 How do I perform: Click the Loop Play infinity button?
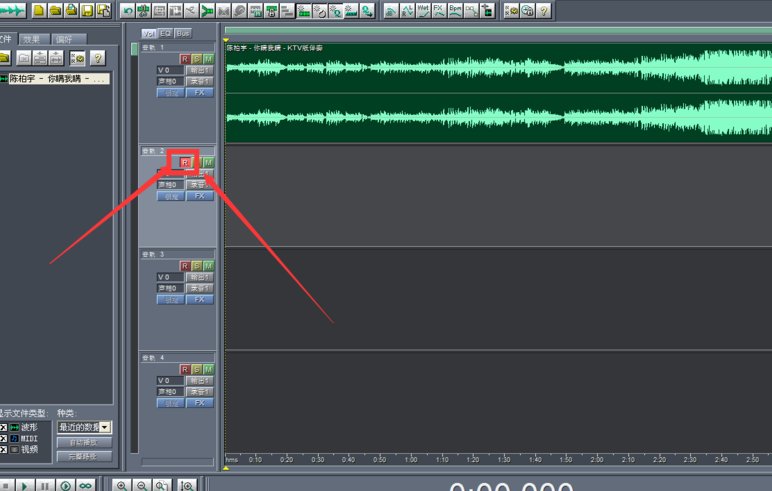(x=84, y=485)
